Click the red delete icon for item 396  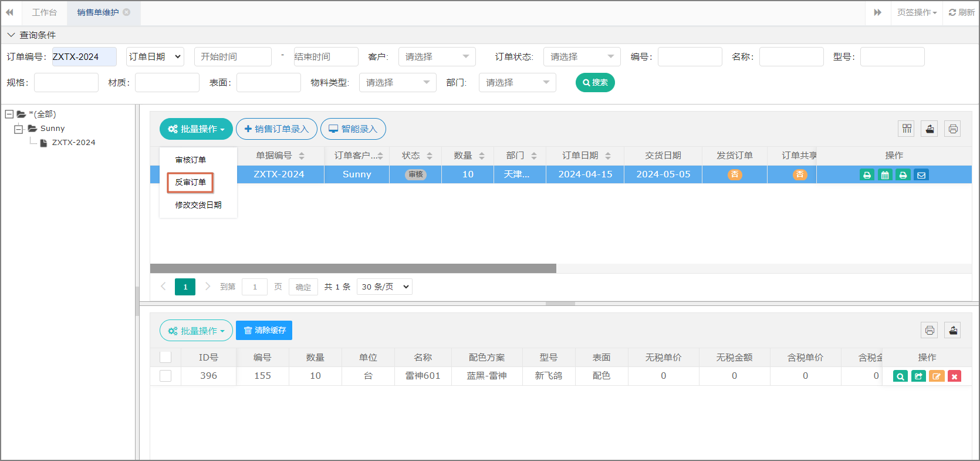[954, 376]
